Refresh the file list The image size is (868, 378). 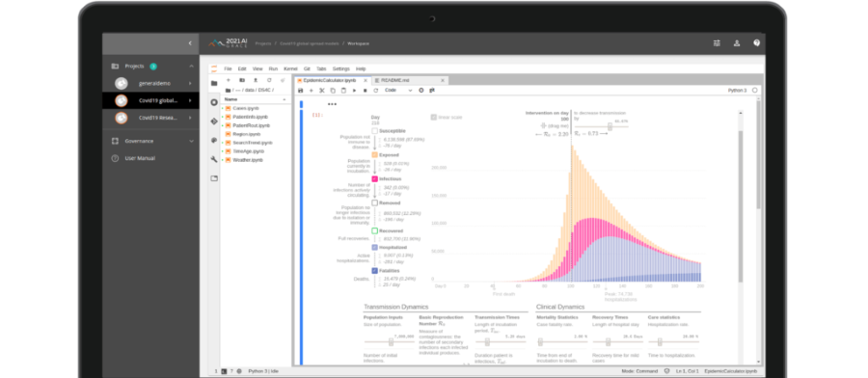269,80
